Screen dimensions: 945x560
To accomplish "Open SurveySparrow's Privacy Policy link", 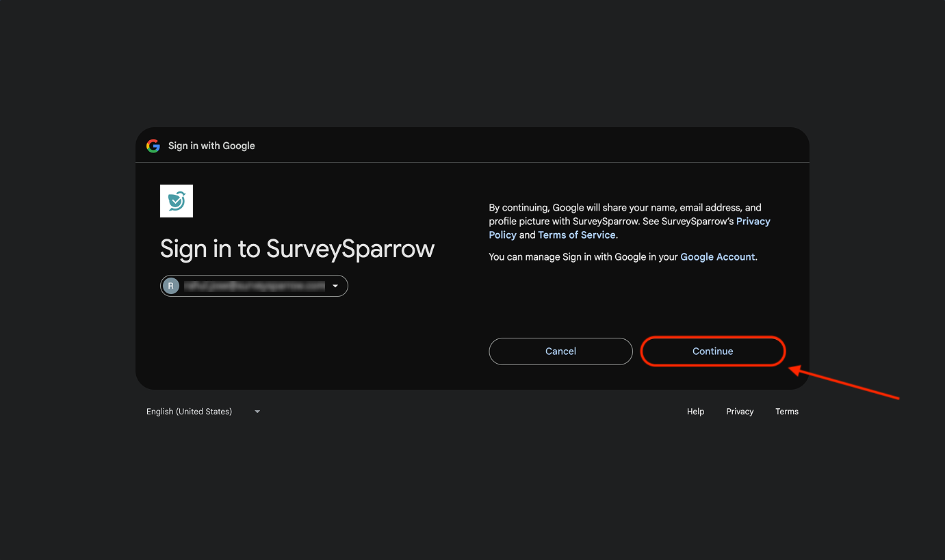I will coord(753,222).
